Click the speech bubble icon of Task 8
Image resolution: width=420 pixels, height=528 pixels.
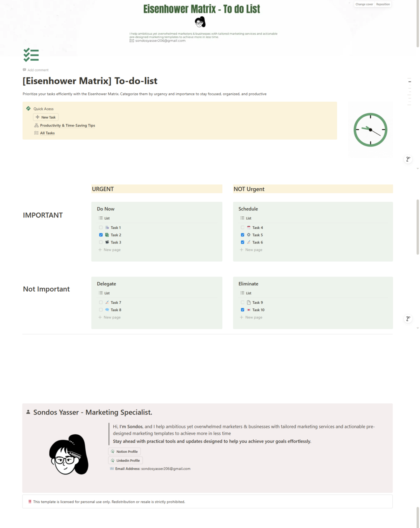(x=107, y=310)
